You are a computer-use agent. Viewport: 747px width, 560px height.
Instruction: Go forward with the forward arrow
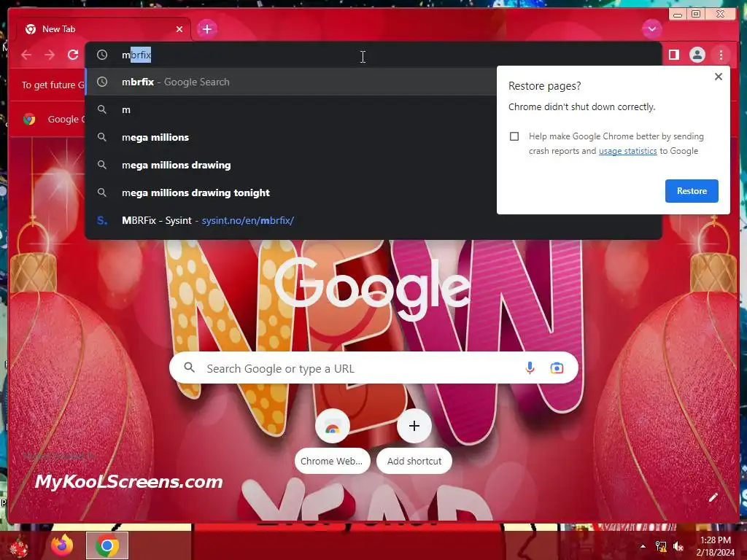click(x=50, y=55)
